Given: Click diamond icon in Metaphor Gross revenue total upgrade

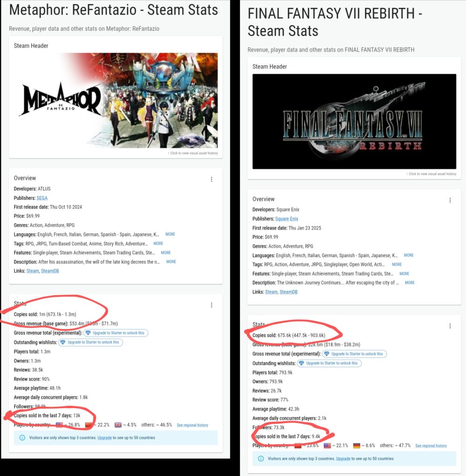Looking at the screenshot, I should pyautogui.click(x=88, y=333).
